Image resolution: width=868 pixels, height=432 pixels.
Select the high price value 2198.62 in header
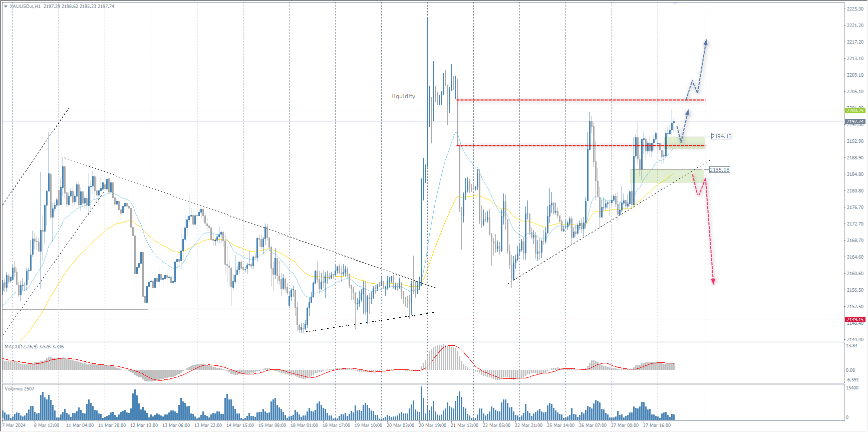point(70,7)
